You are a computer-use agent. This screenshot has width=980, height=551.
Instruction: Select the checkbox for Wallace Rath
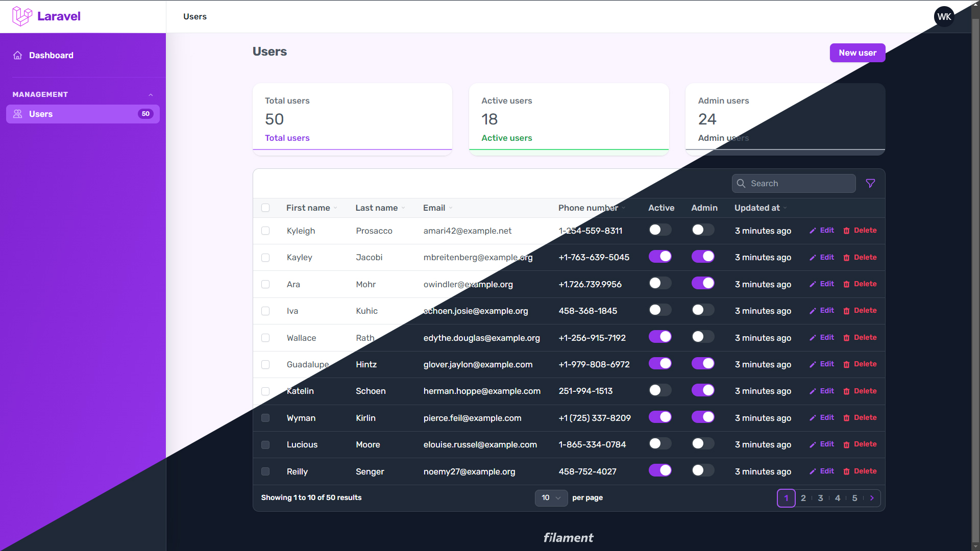(x=265, y=338)
